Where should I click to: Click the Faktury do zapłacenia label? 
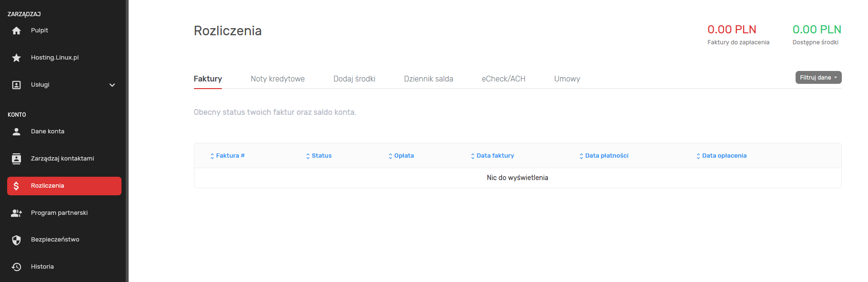click(x=738, y=42)
